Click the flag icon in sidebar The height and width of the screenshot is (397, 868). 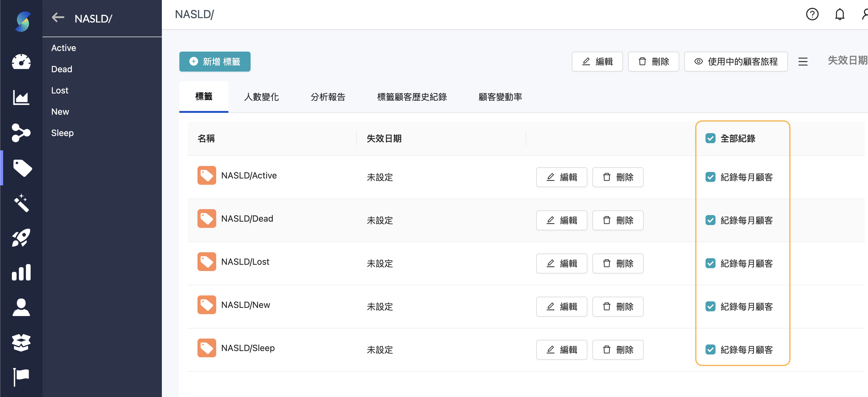(21, 377)
